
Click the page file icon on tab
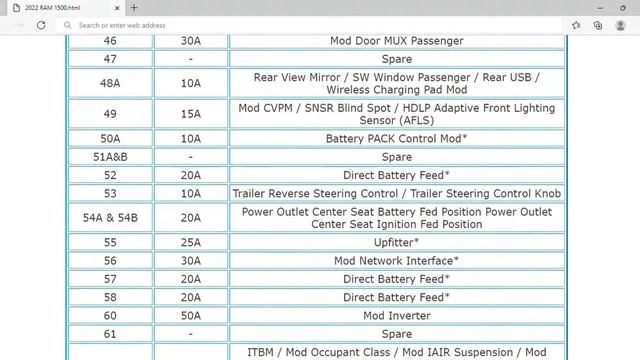[16, 8]
